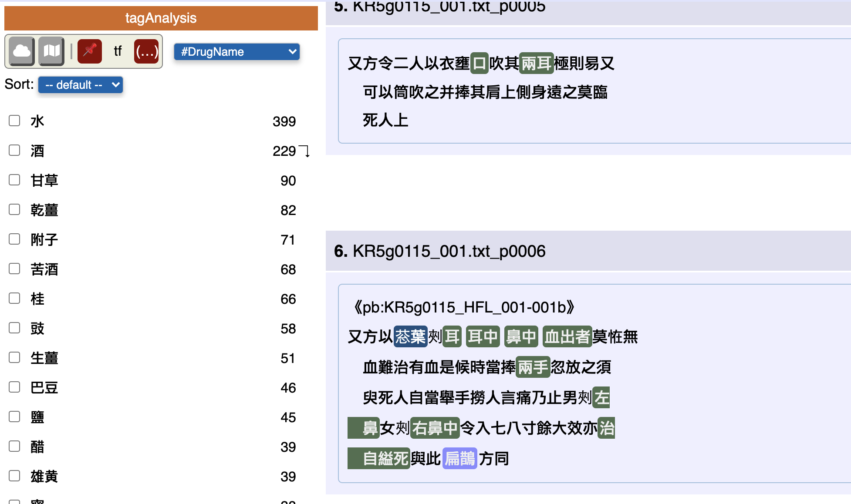Click the highlighted 苍葉 drug tag
The image size is (851, 504).
click(410, 336)
